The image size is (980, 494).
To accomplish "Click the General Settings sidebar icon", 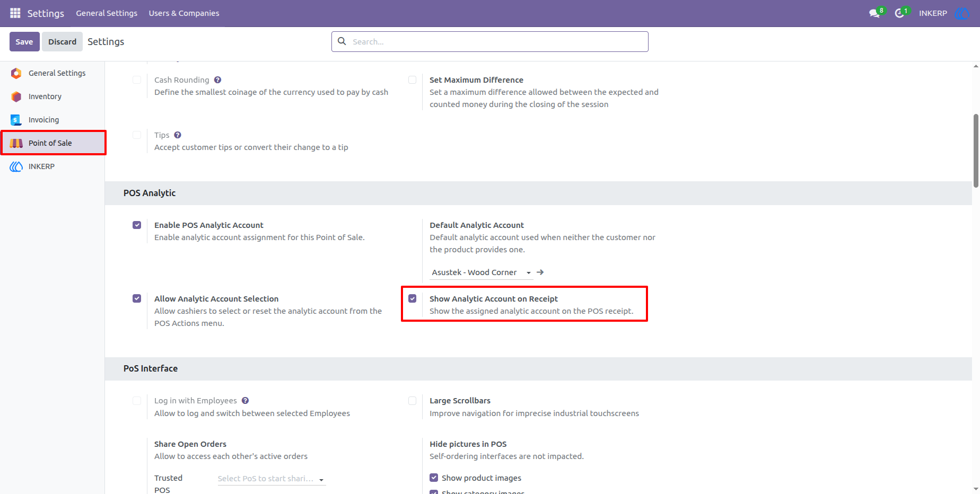I will pos(16,73).
